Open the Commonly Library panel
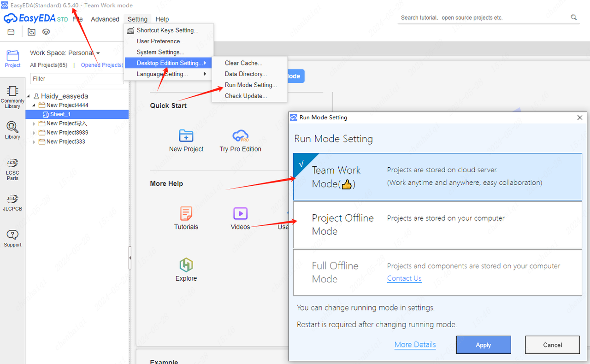This screenshot has height=364, width=590. (12, 97)
